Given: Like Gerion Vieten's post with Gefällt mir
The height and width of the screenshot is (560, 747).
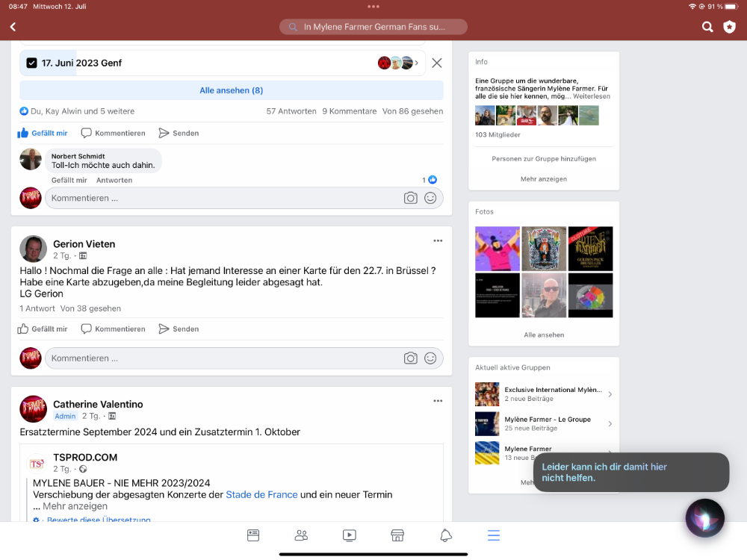Looking at the screenshot, I should click(43, 329).
